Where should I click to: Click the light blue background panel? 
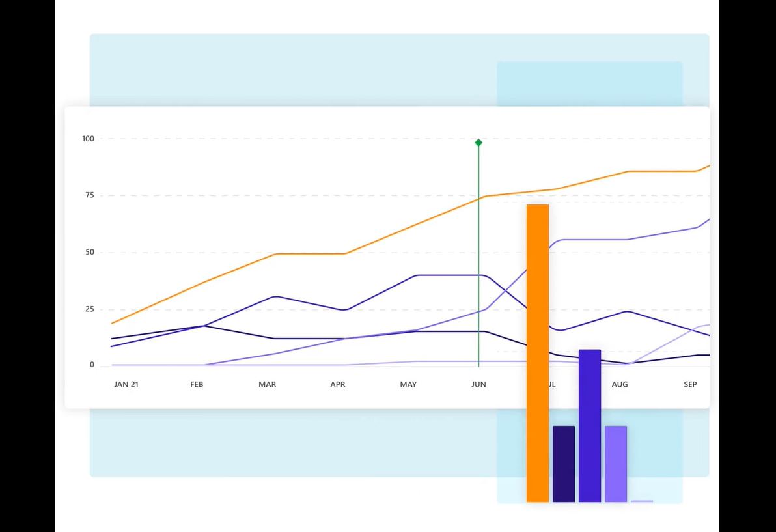(260, 65)
